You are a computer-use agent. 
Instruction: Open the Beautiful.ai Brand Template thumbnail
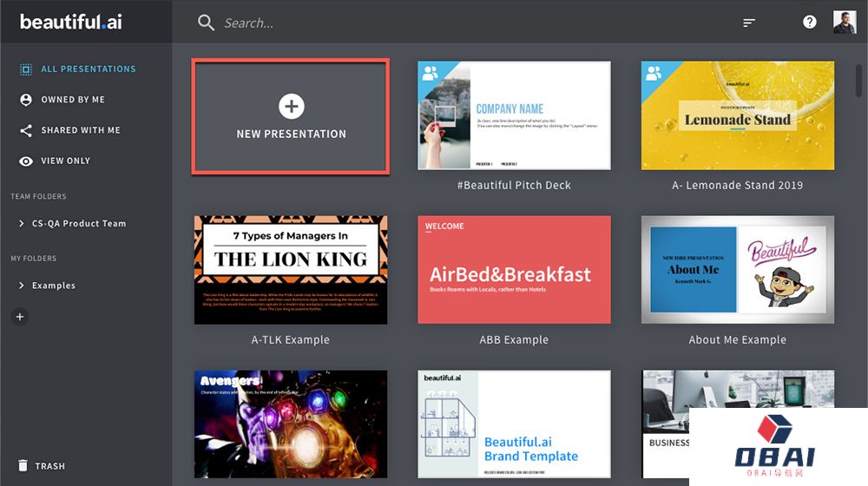(x=514, y=424)
